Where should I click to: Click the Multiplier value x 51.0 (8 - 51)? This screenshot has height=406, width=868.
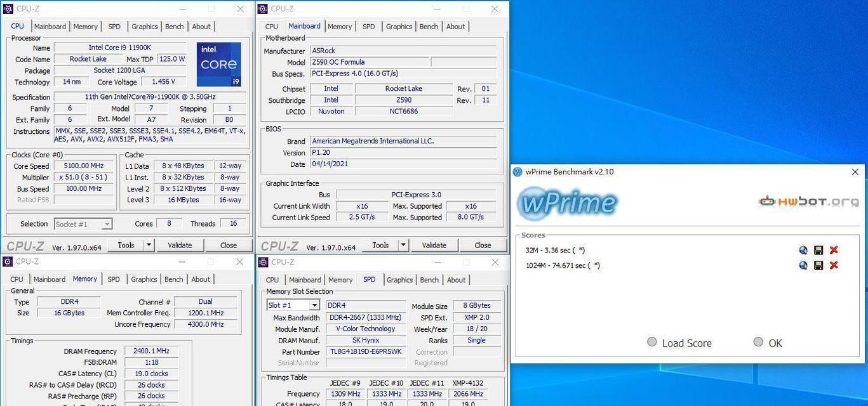pos(83,177)
